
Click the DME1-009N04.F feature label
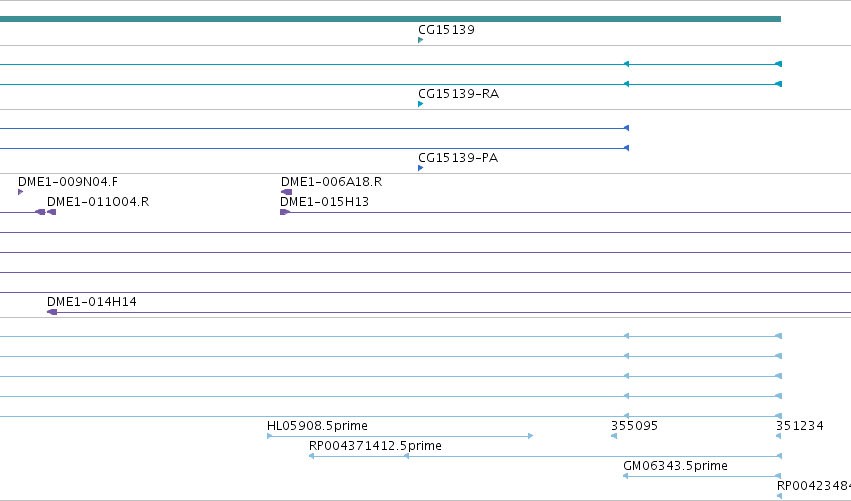(68, 182)
